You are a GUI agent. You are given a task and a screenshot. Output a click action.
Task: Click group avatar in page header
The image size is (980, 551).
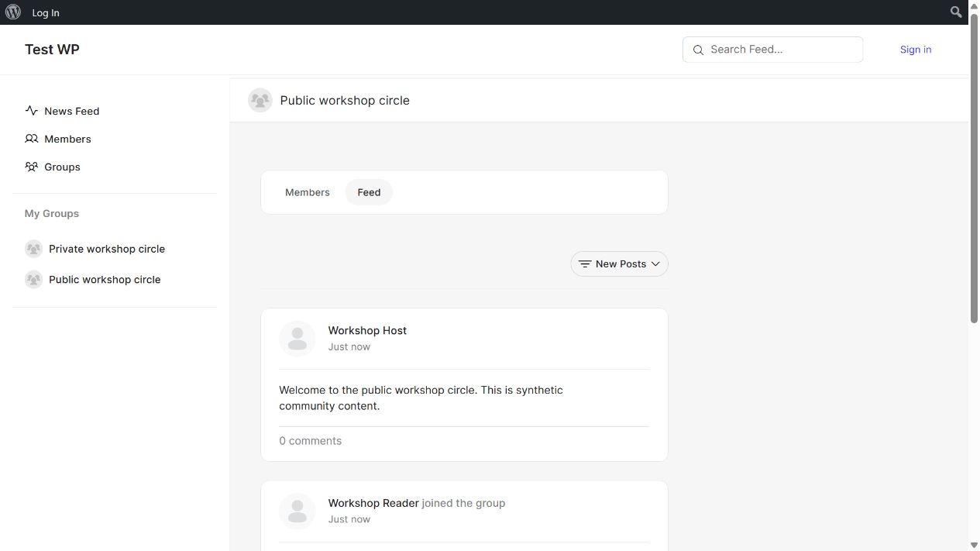pos(260,100)
